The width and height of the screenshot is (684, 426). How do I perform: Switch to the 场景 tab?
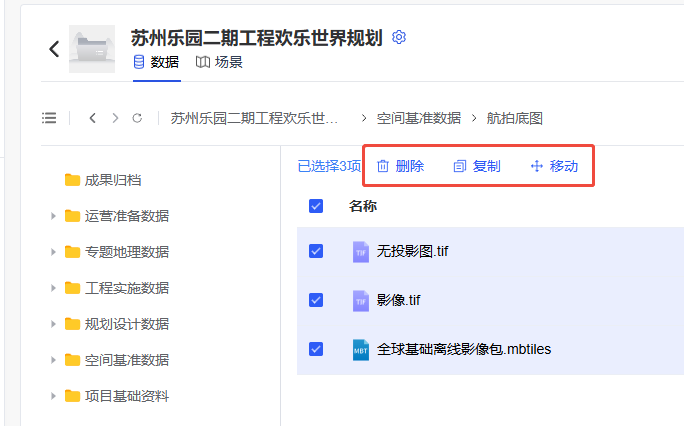(219, 62)
